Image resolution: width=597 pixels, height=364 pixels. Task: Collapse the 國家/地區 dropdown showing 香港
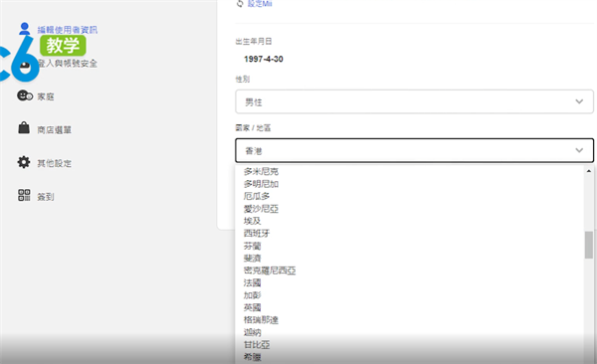click(x=414, y=150)
